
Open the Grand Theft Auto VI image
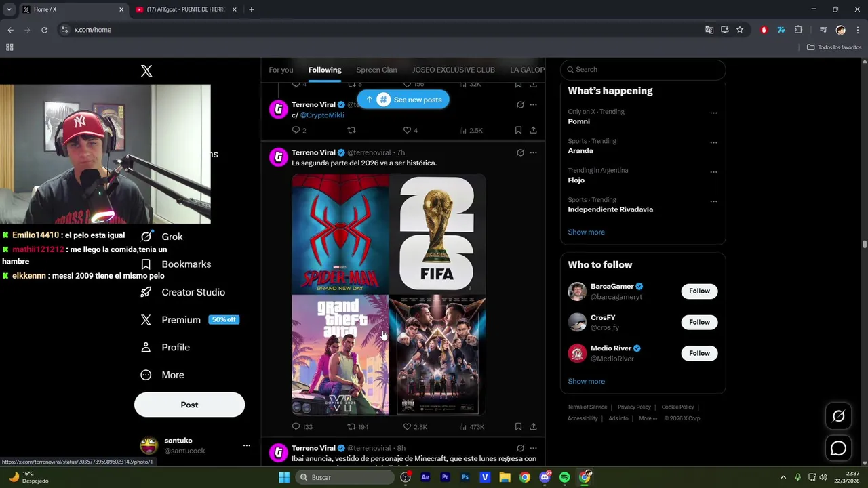coord(340,355)
